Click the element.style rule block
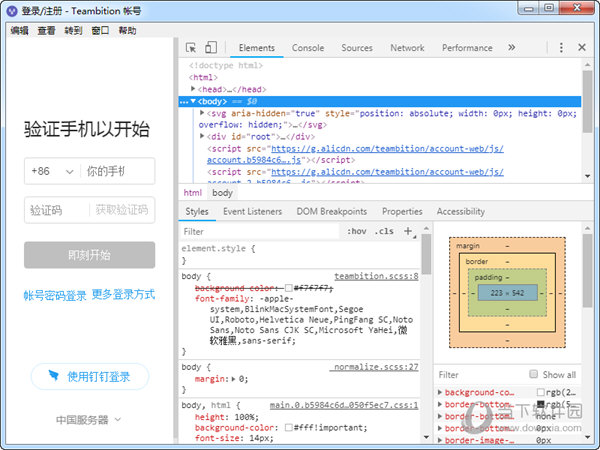The height and width of the screenshot is (450, 600). tap(300, 254)
